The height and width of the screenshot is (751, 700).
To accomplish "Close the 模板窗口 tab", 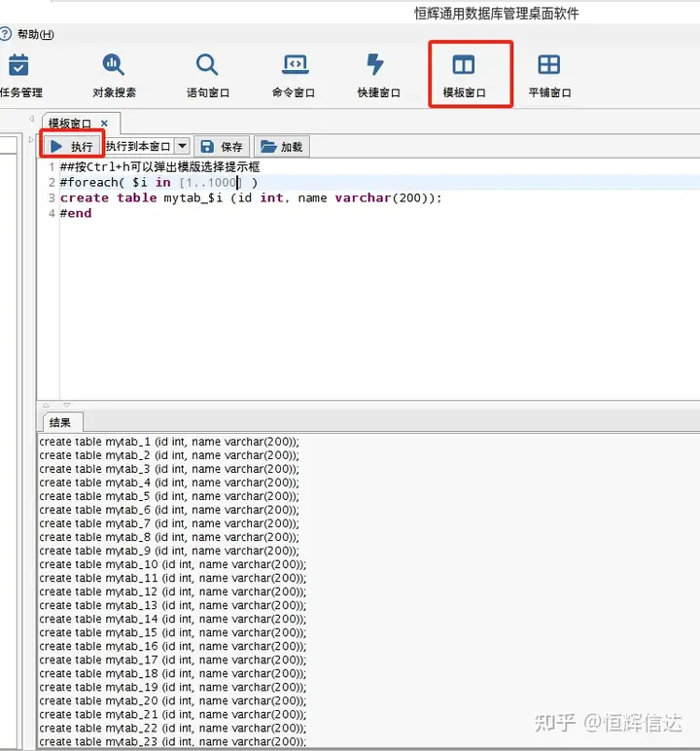I will pyautogui.click(x=104, y=124).
